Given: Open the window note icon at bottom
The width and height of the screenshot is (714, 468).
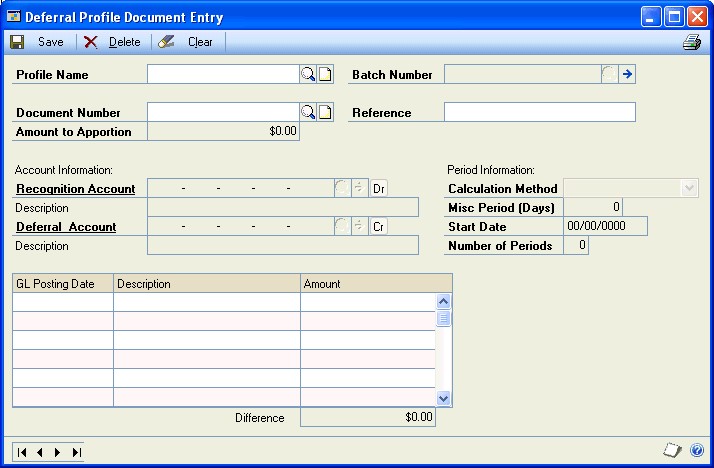Looking at the screenshot, I should (672, 450).
